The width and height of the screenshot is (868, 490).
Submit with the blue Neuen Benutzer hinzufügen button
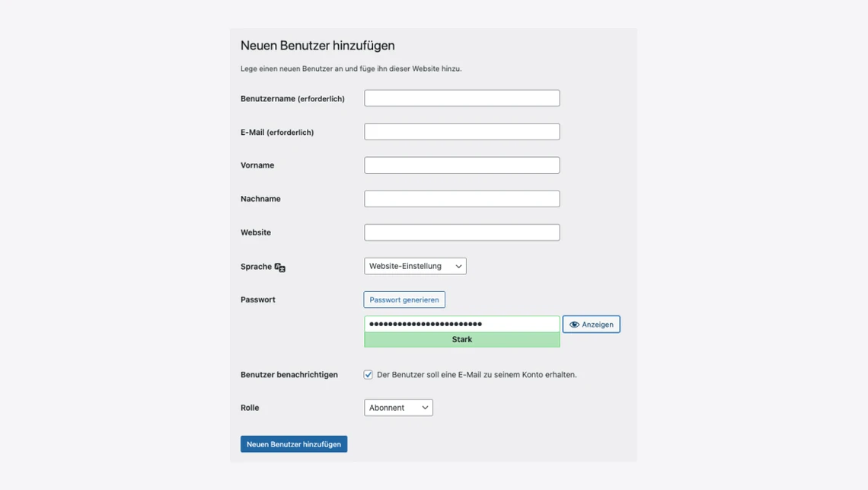click(294, 444)
